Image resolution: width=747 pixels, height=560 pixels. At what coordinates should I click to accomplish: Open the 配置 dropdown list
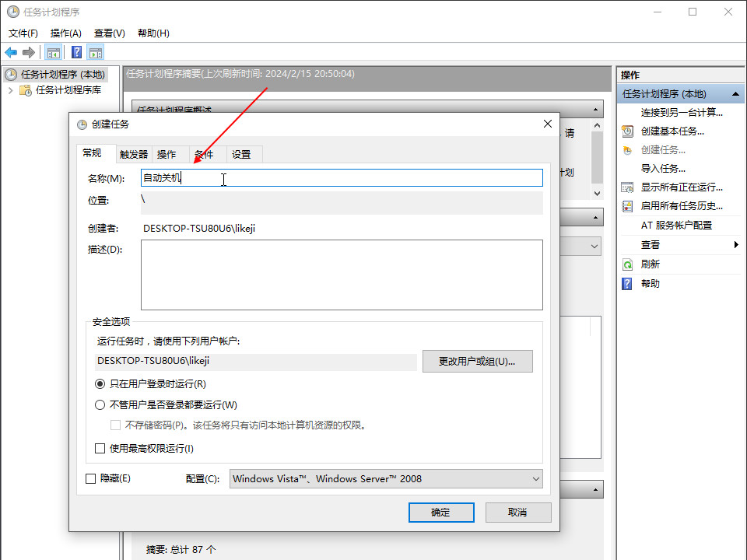(x=386, y=479)
